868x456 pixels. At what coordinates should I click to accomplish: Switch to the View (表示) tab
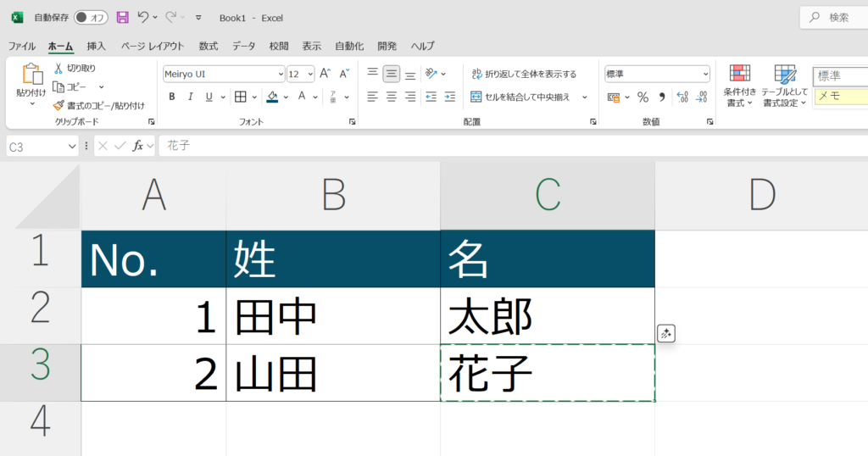point(312,46)
